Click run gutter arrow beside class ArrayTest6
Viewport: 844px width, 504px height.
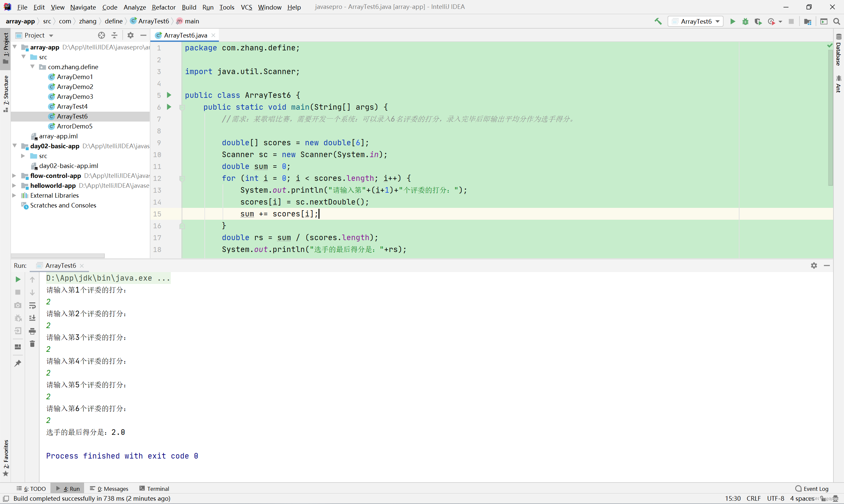pyautogui.click(x=169, y=95)
